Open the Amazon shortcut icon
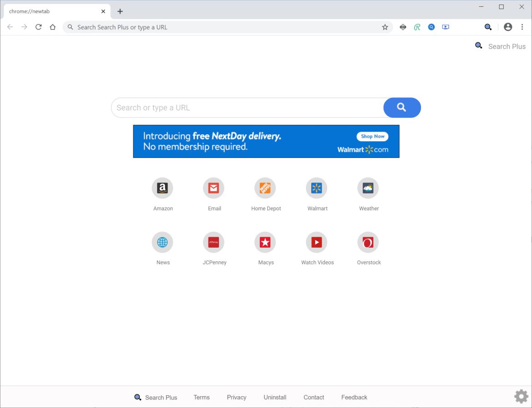Screen dimensions: 532x408 coord(162,188)
